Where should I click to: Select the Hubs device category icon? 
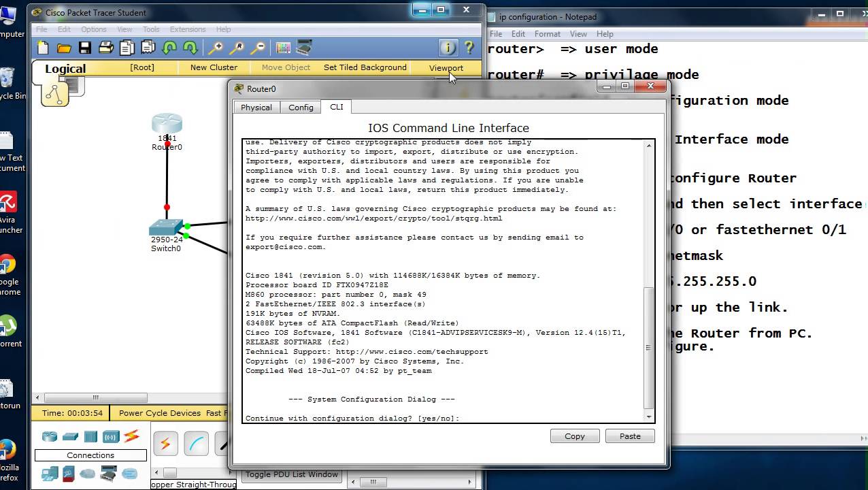click(x=90, y=437)
